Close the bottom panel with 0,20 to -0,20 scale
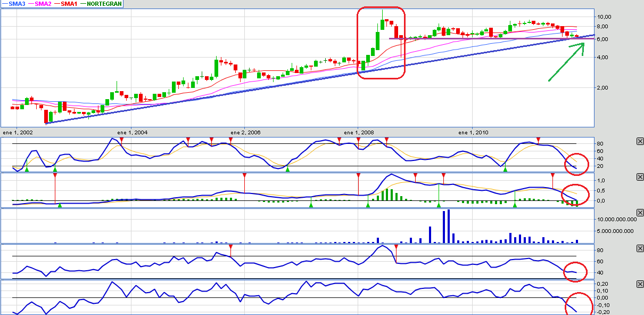The width and height of the screenshot is (644, 315). point(640,284)
